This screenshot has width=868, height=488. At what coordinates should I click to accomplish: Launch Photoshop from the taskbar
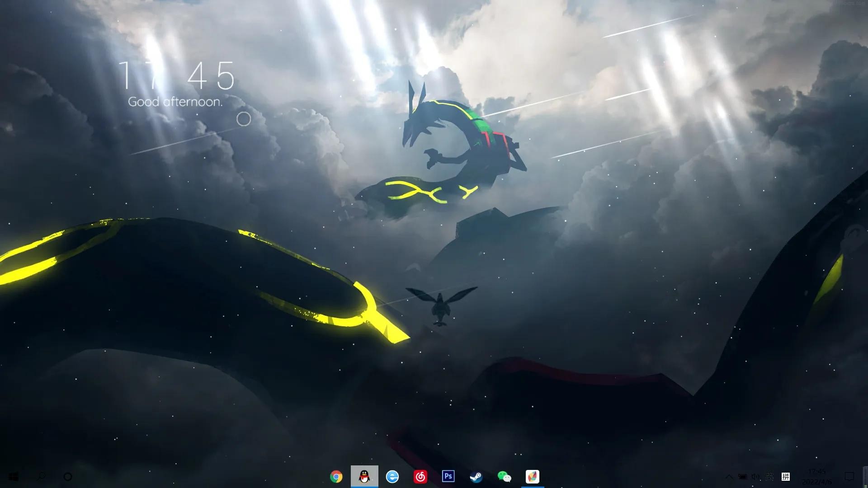pyautogui.click(x=448, y=477)
